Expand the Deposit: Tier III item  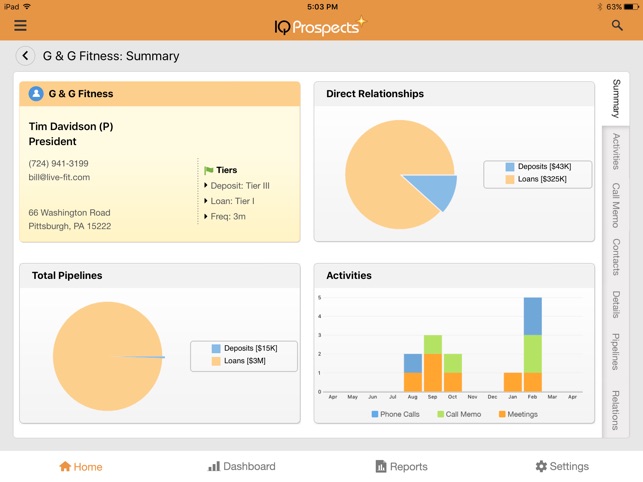point(237,185)
